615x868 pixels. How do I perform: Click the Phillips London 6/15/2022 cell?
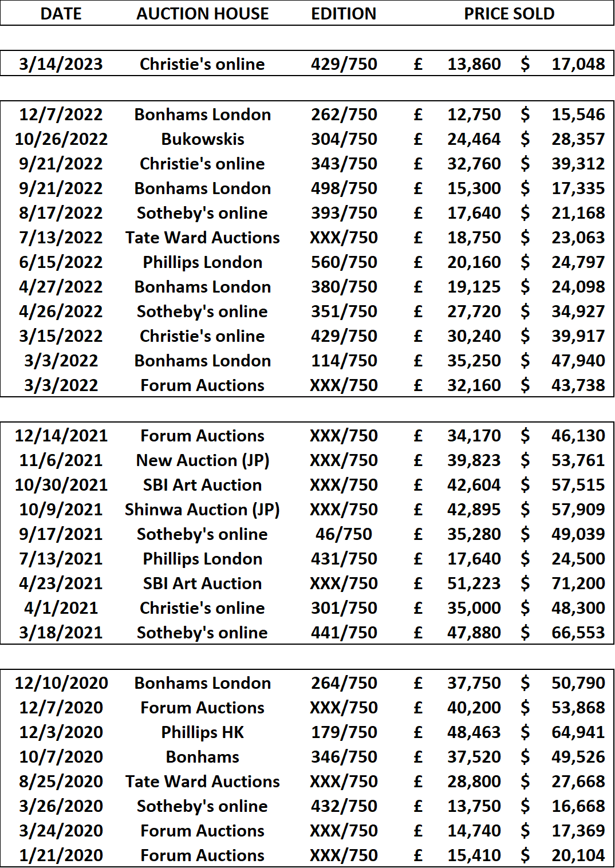[203, 262]
